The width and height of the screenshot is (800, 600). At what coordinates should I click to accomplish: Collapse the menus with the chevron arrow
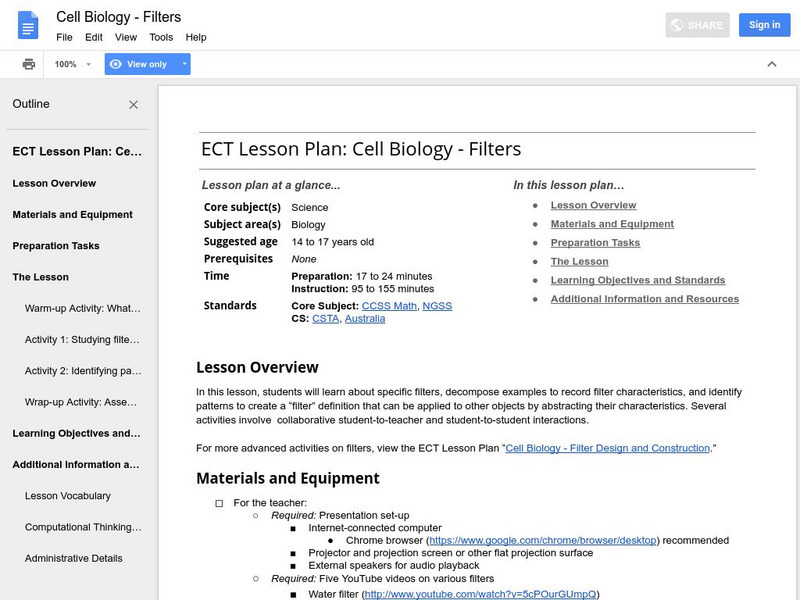point(772,64)
